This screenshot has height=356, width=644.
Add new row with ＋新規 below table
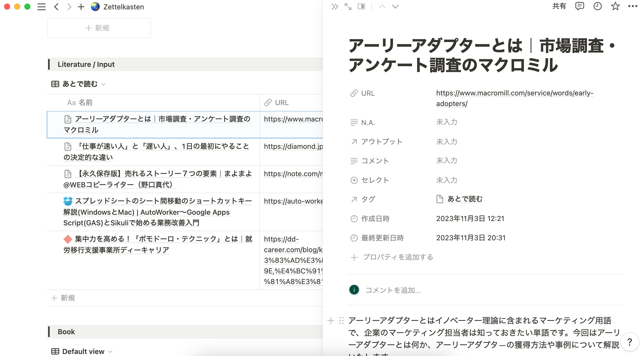(63, 298)
